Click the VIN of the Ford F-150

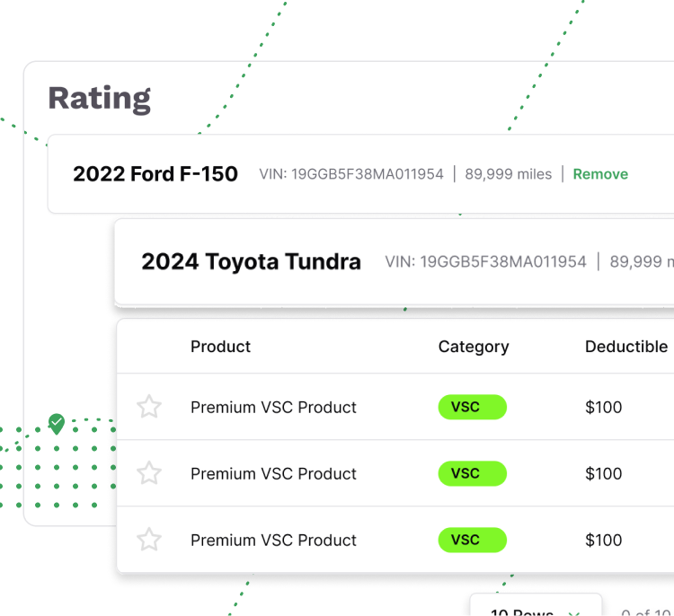tap(351, 174)
